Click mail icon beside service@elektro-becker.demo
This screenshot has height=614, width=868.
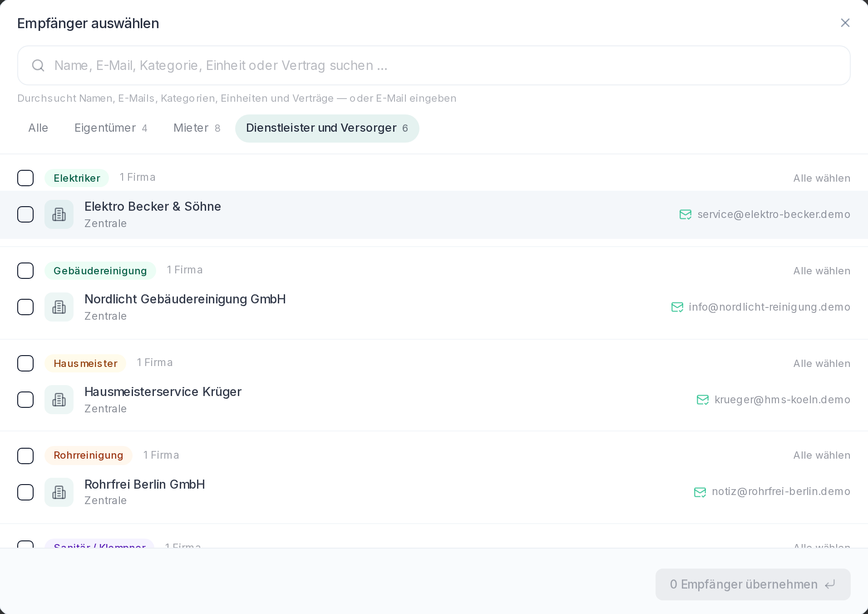pyautogui.click(x=686, y=214)
